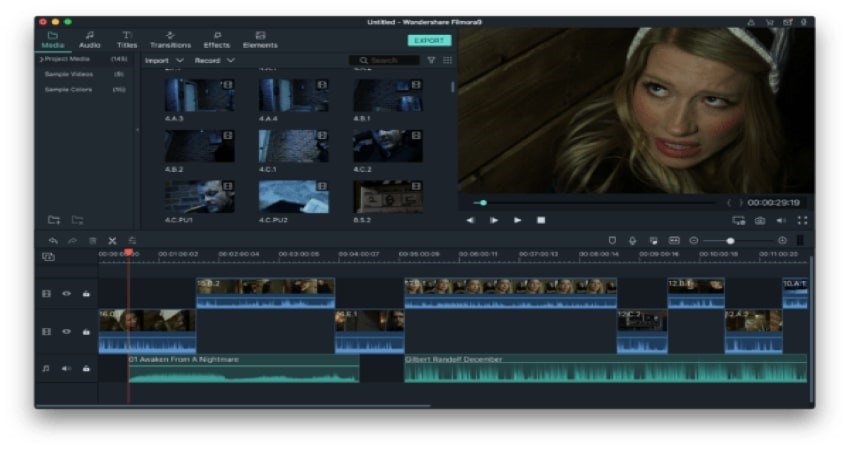The image size is (850, 450).
Task: Open the messages icon in title bar
Action: [788, 22]
